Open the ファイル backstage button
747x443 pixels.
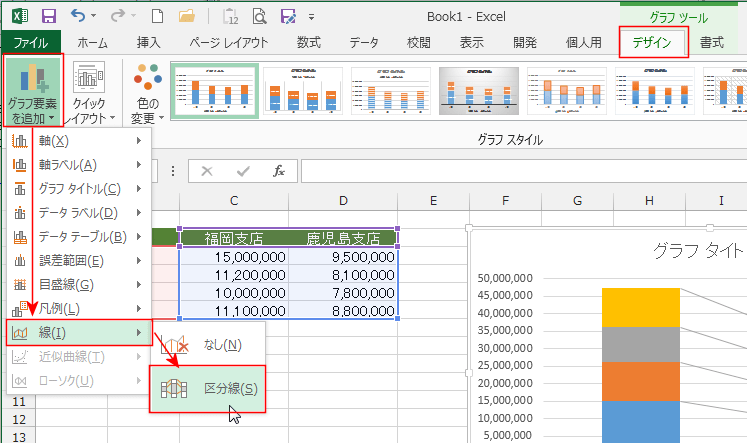(30, 42)
